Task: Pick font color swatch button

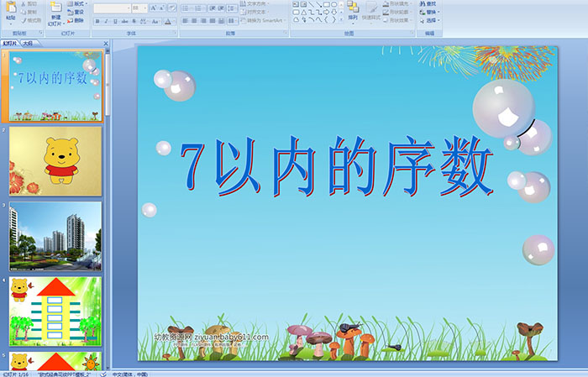Action: point(168,21)
